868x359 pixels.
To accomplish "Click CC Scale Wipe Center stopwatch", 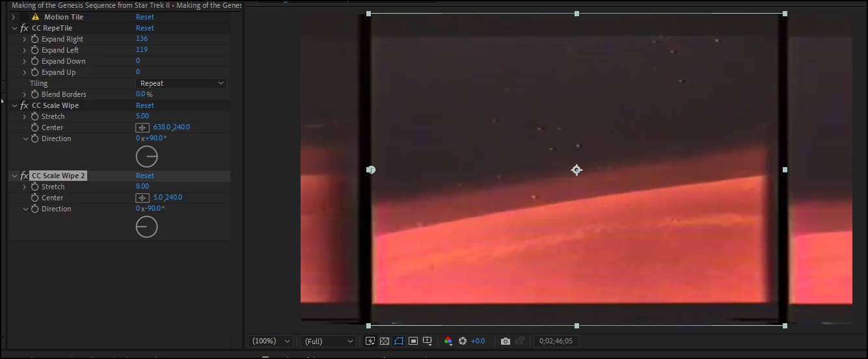I will 35,127.
